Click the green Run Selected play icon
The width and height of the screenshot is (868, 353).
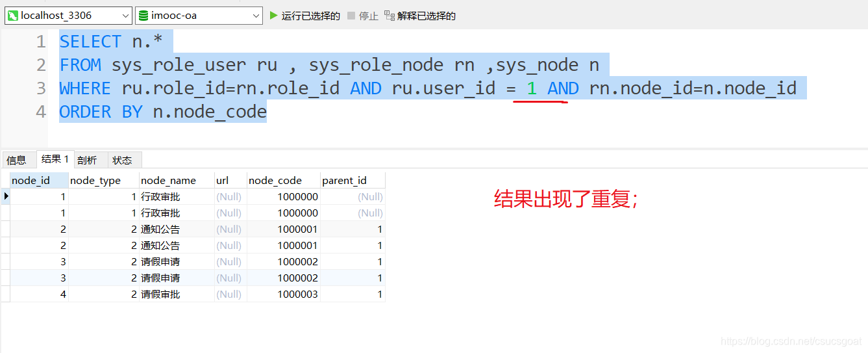click(x=273, y=16)
